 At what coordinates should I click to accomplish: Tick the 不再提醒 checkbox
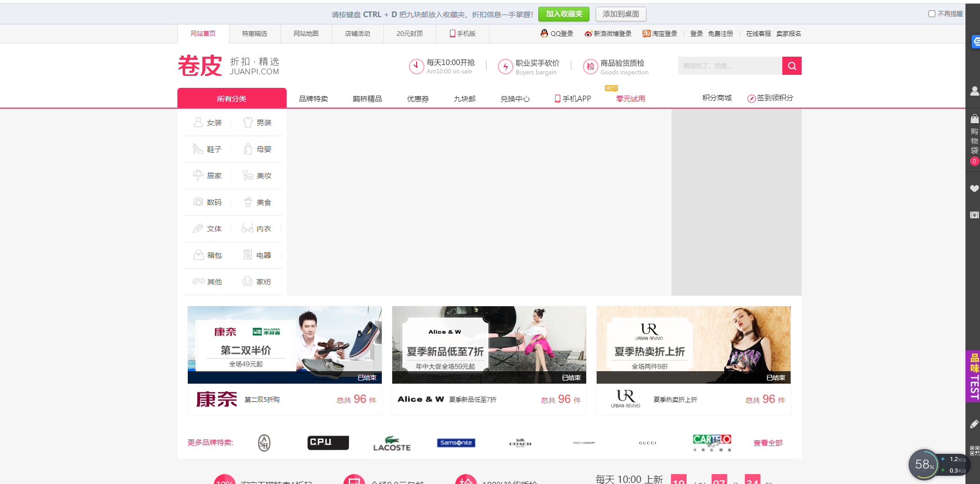coord(932,14)
